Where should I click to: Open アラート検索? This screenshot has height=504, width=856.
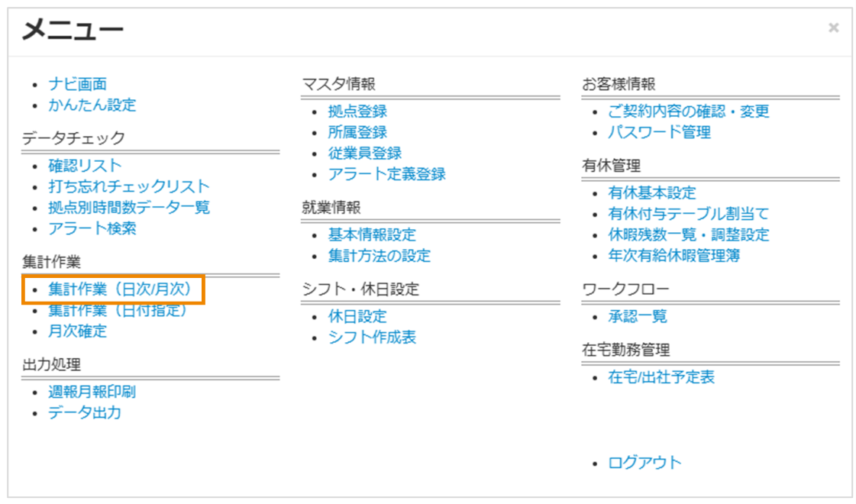click(93, 228)
